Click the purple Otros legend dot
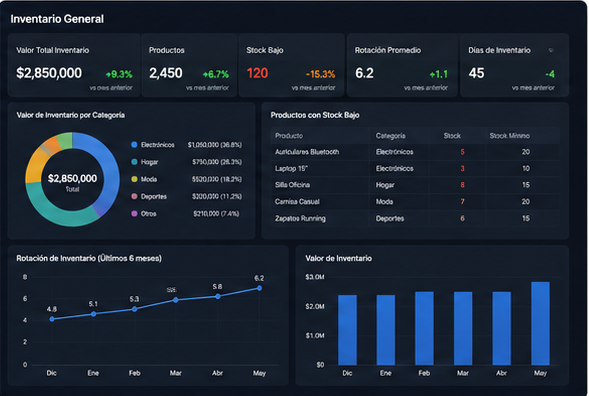 pos(134,213)
